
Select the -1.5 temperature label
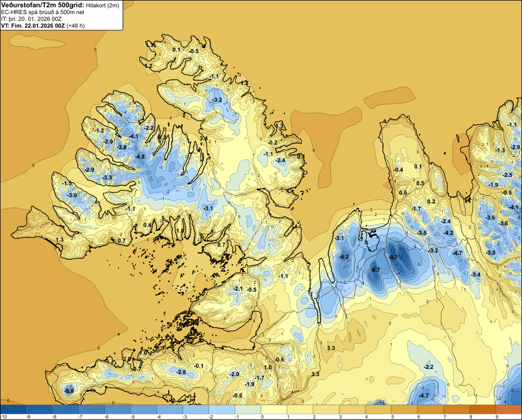click(x=67, y=183)
